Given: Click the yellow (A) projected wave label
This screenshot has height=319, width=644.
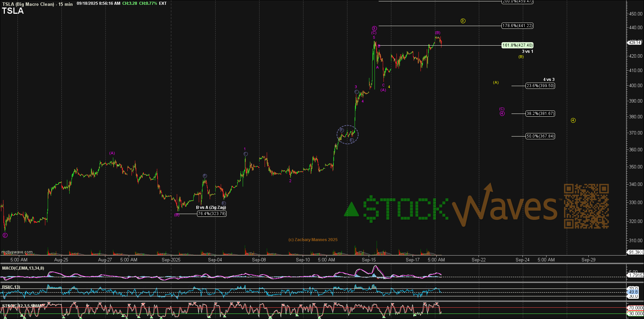Looking at the screenshot, I should click(496, 82).
